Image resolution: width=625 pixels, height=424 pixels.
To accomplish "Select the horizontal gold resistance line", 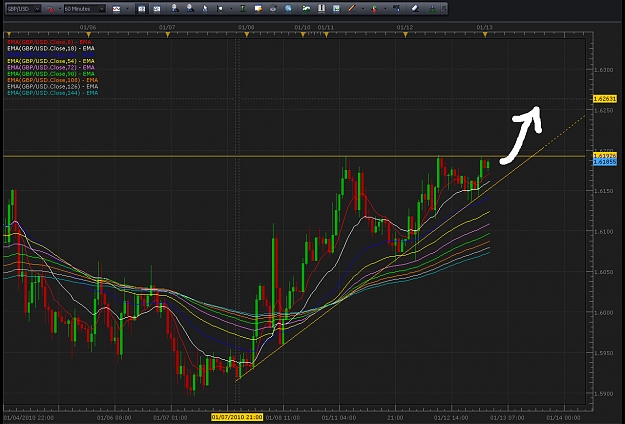I will tap(294, 156).
